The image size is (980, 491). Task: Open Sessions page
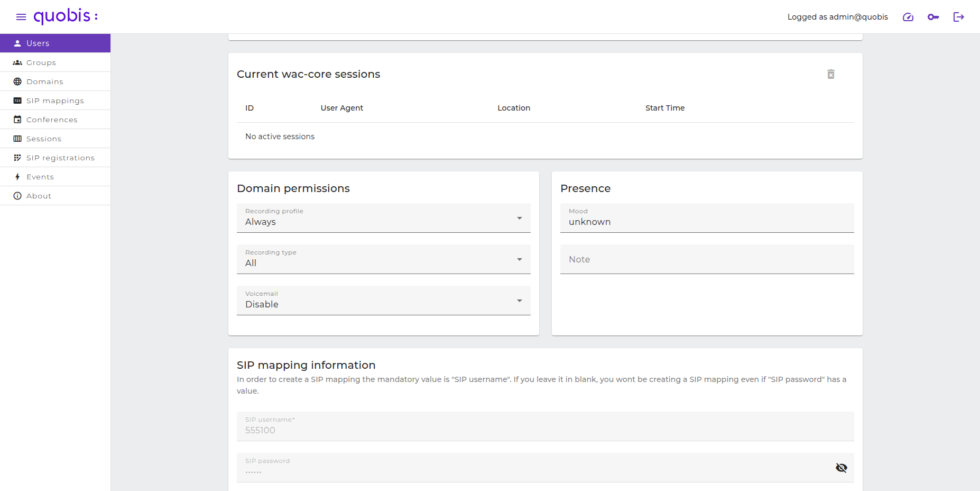[x=55, y=139]
